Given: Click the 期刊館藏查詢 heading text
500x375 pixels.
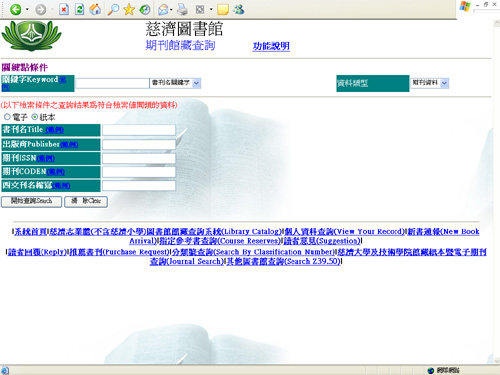Looking at the screenshot, I should point(180,45).
